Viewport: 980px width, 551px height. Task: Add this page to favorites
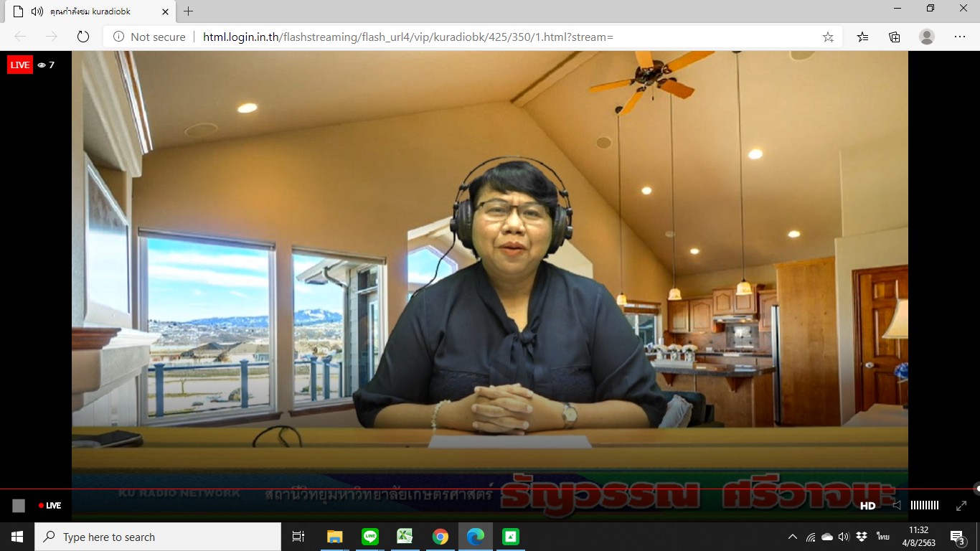(x=828, y=37)
